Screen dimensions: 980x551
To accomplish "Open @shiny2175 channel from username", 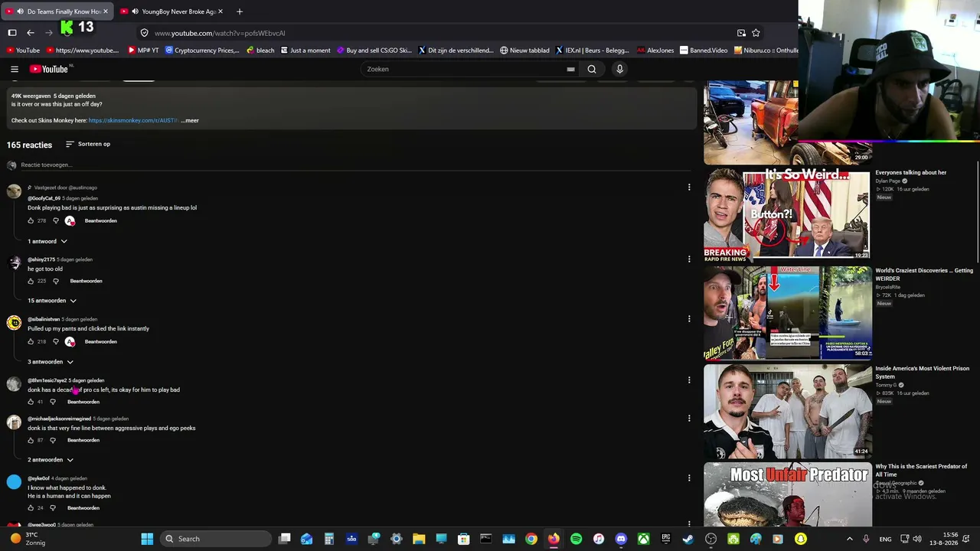I will point(41,259).
